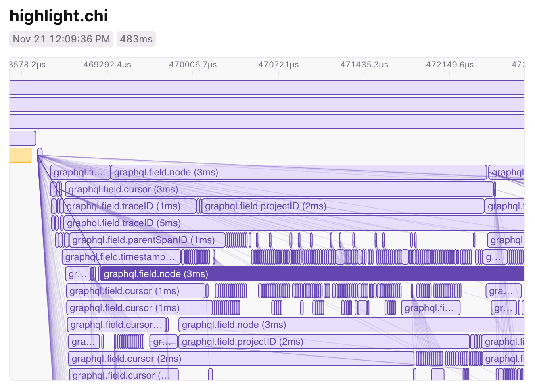The width and height of the screenshot is (535, 392).
Task: Select the highlighted dark purple graphql.field.node span
Action: (x=311, y=274)
